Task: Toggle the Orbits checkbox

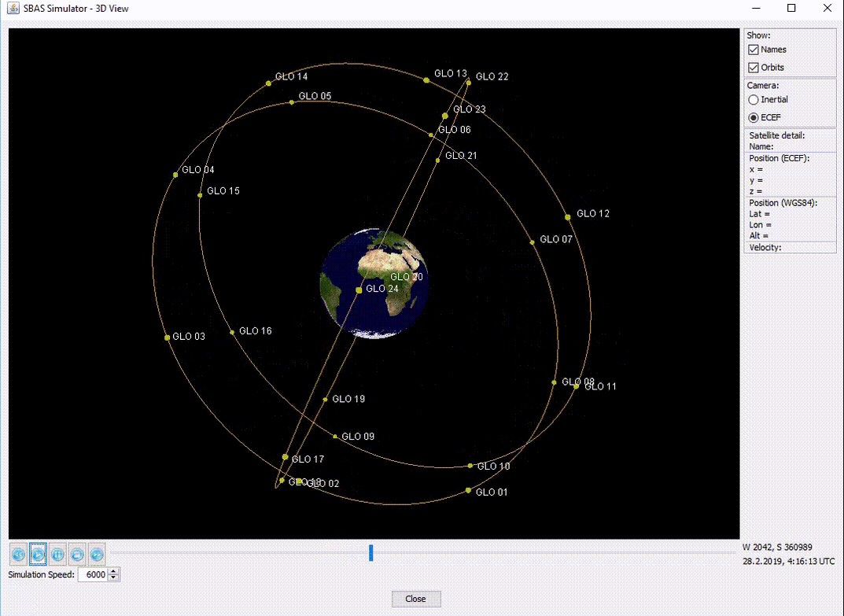Action: [754, 68]
